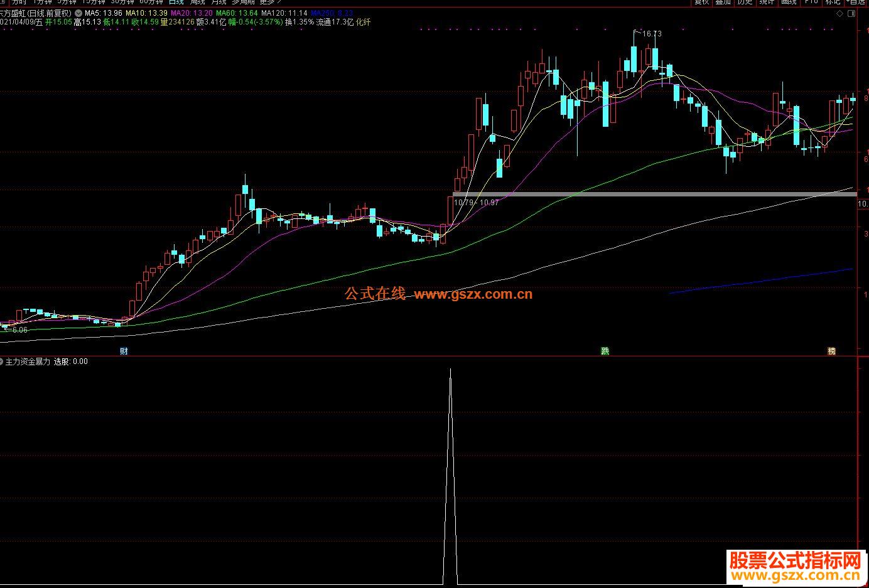Switch to the 30分钟 period tab
Viewport: 869px width, 588px height.
pyautogui.click(x=122, y=3)
